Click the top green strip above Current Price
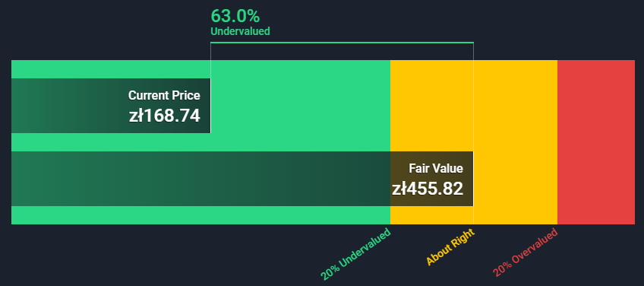The image size is (644, 286). click(200, 69)
